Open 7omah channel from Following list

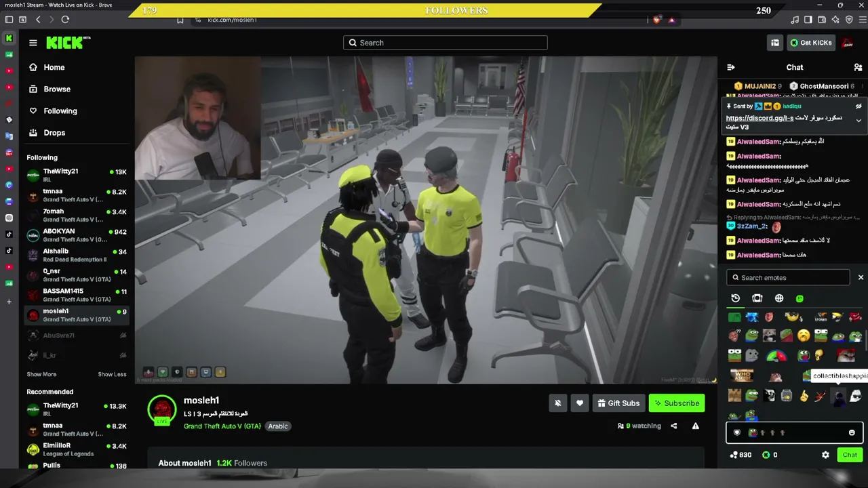(x=77, y=215)
